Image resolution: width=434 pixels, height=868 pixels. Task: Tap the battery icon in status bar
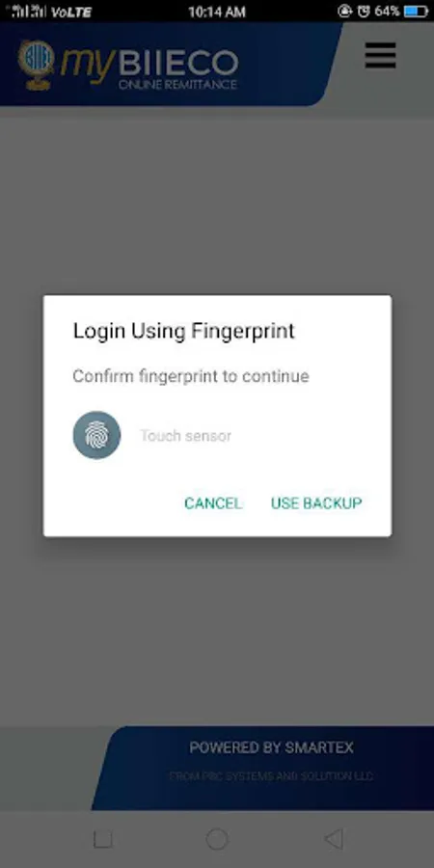pos(417,11)
